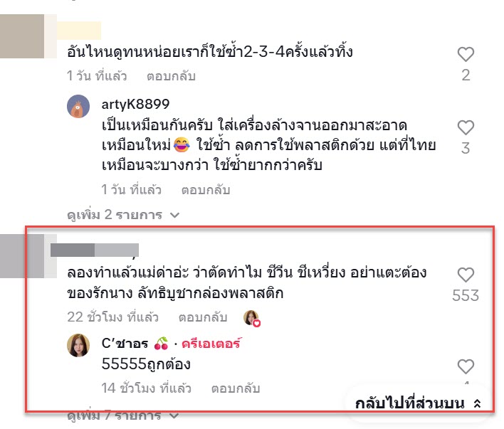Expand 'ดูเพิ่ม 2 รายการ' replies

pos(123,215)
